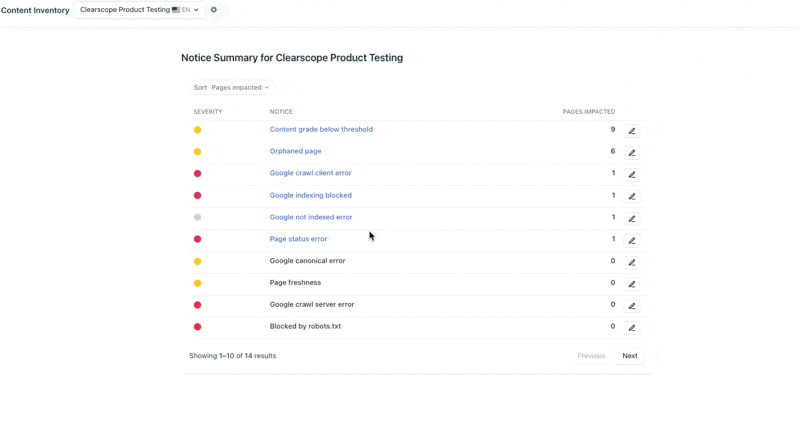Click yellow severity dot for Orphaned page row
The width and height of the screenshot is (800, 430).
pyautogui.click(x=197, y=151)
